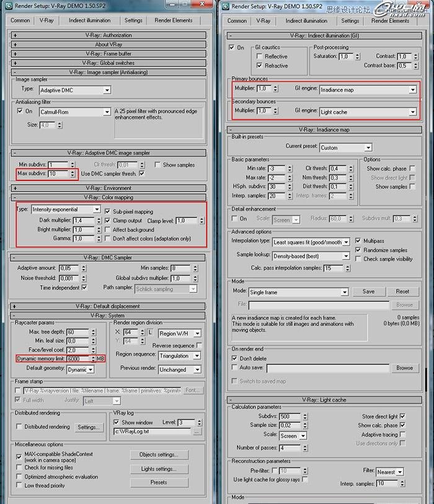
Task: Open Color mapping Type dropdown
Action: 66,210
